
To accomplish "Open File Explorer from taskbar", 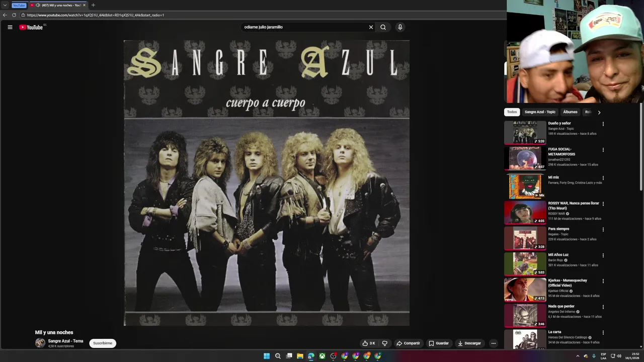I will coord(300,356).
